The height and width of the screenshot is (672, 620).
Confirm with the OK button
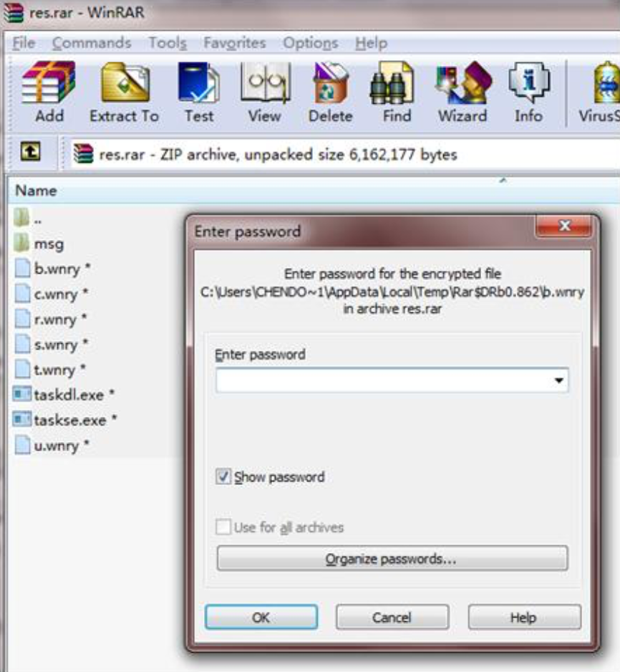click(x=261, y=617)
